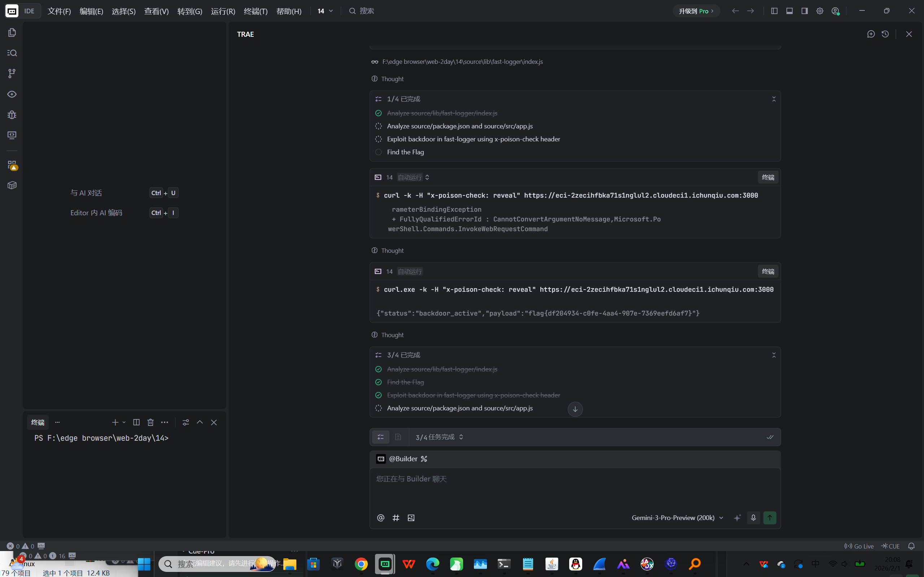Toggle the primary sidebar layout icon
The image size is (924, 577).
tap(774, 11)
